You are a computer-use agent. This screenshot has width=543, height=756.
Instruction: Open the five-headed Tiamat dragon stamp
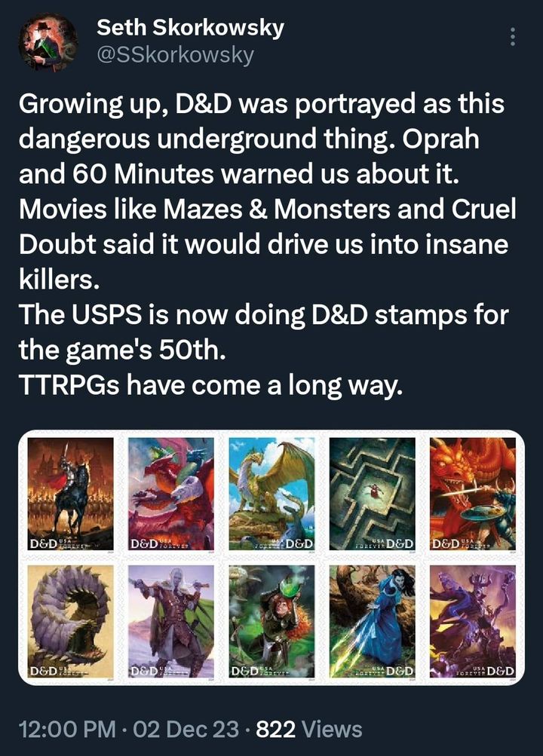pyautogui.click(x=171, y=494)
